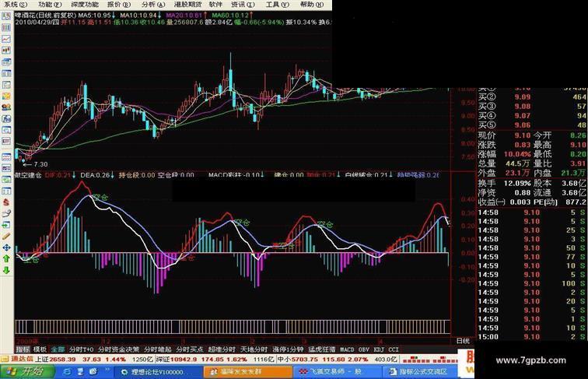Open the 分析(A) menu
This screenshot has height=379, width=588.
click(153, 5)
